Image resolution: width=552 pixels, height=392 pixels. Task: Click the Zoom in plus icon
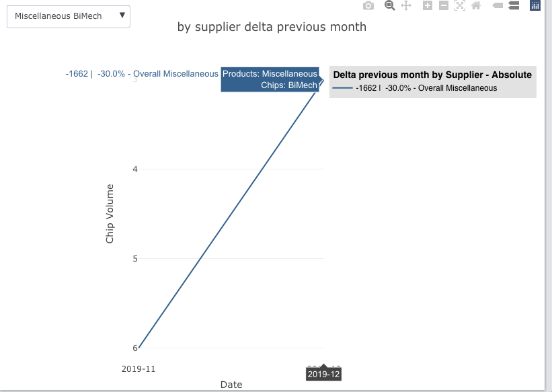pyautogui.click(x=427, y=6)
